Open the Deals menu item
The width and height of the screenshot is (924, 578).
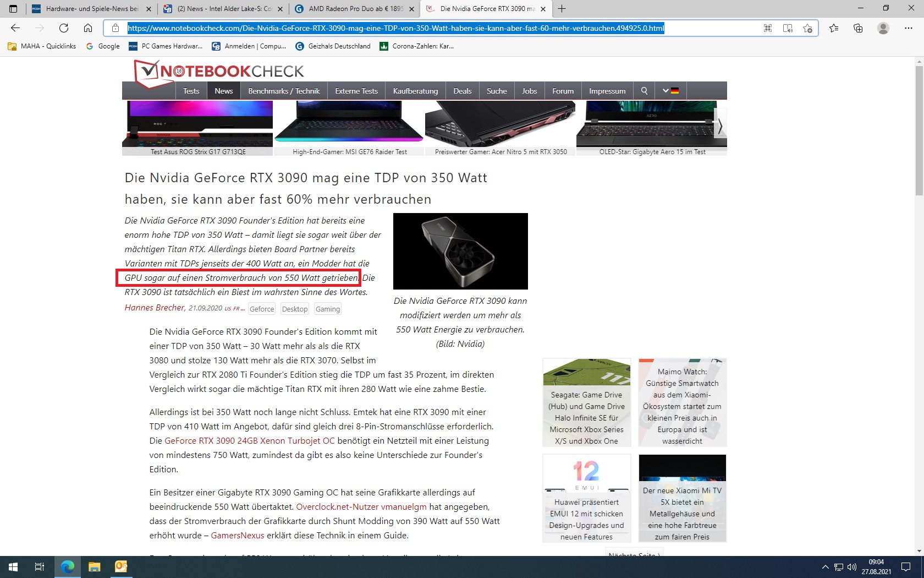pyautogui.click(x=462, y=91)
